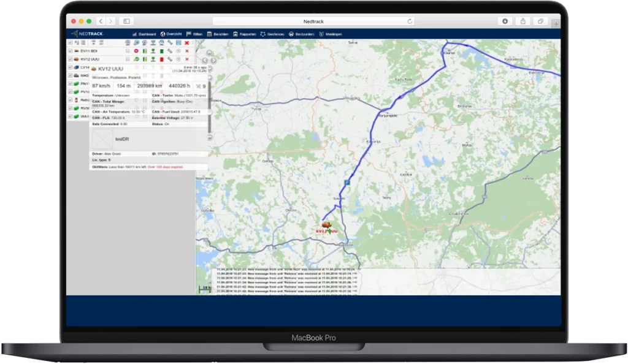The image size is (628, 364).
Task: Toggle the Safari sidebar
Action: point(126,21)
